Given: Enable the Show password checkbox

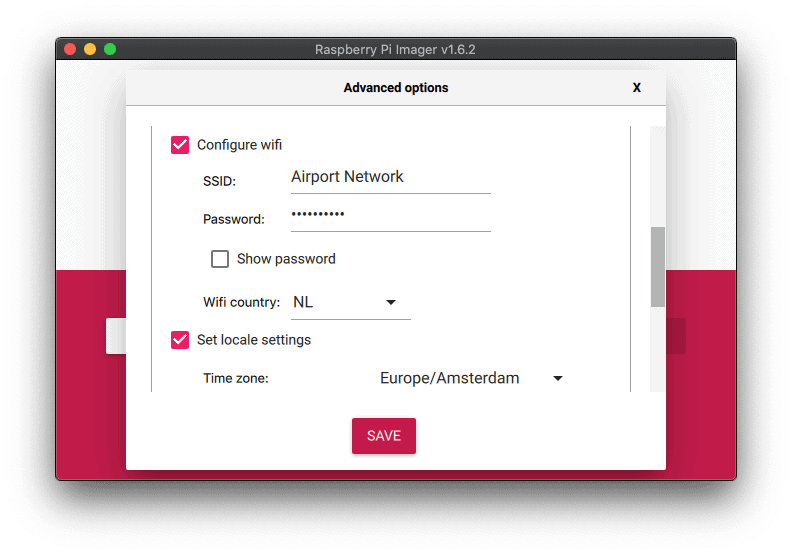Looking at the screenshot, I should point(220,259).
